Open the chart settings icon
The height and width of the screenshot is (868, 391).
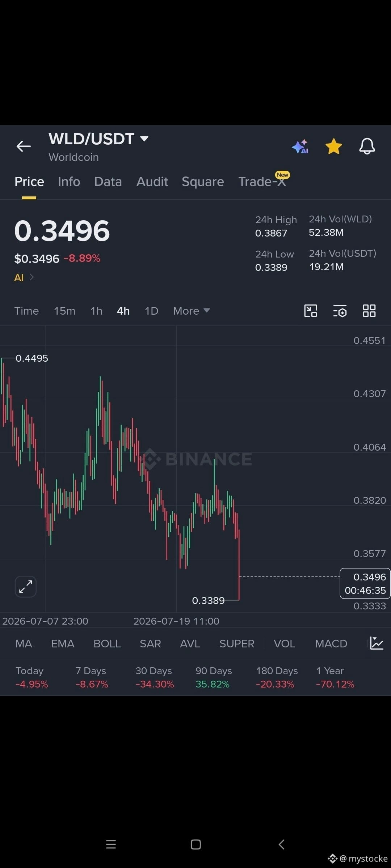pos(340,311)
